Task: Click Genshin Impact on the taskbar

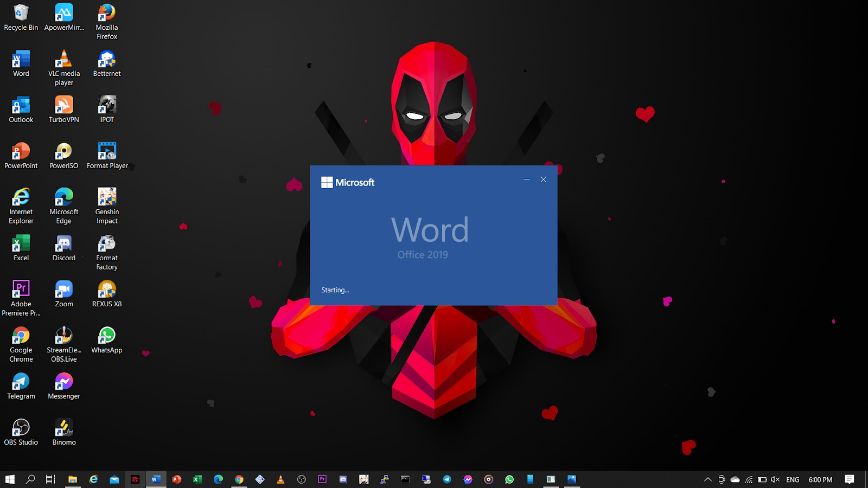Action: point(363,479)
